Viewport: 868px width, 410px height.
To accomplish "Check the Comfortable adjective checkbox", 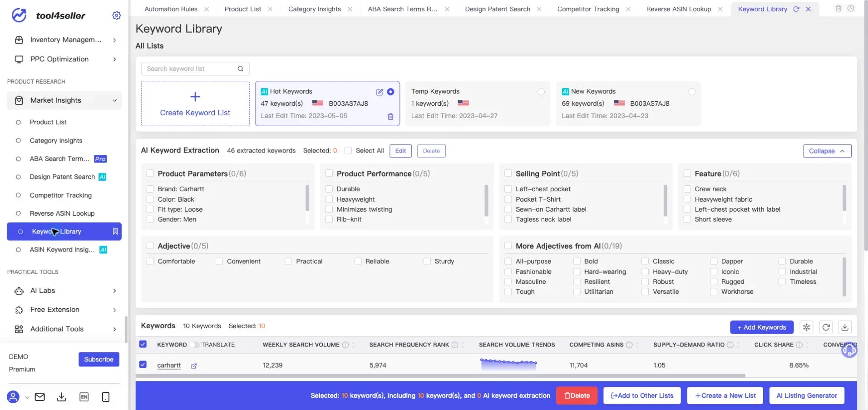I will pos(150,262).
